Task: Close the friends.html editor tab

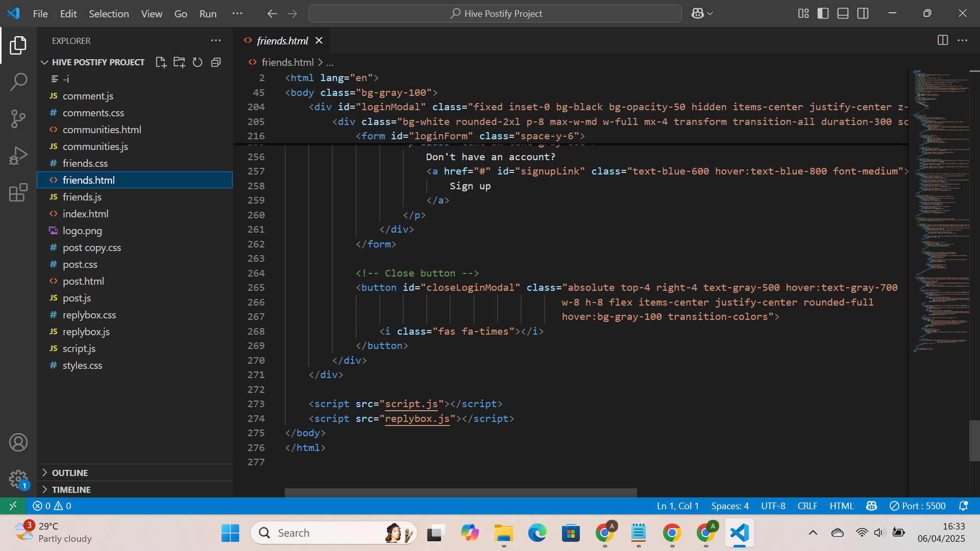Action: (319, 40)
